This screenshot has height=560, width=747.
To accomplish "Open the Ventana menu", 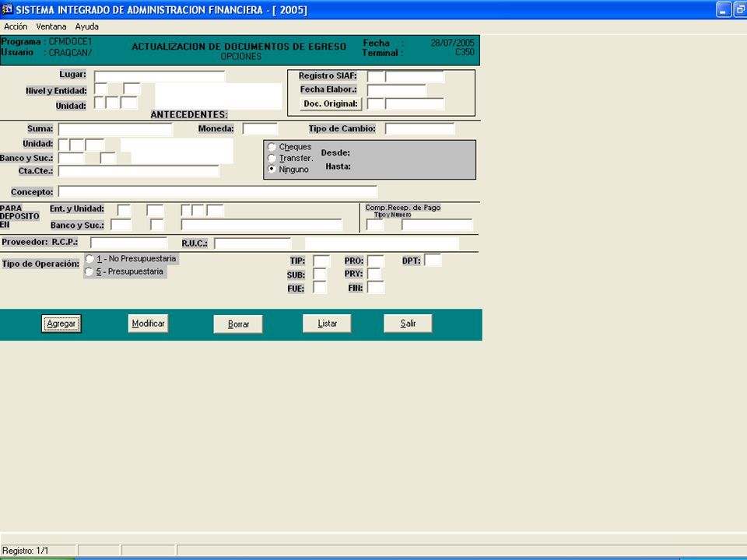I will [x=51, y=26].
